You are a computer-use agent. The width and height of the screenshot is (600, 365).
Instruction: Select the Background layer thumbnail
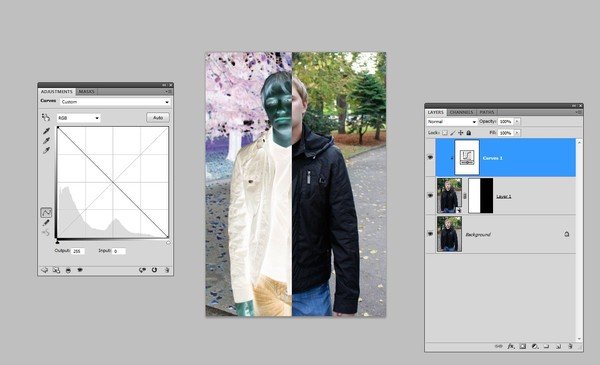click(450, 234)
